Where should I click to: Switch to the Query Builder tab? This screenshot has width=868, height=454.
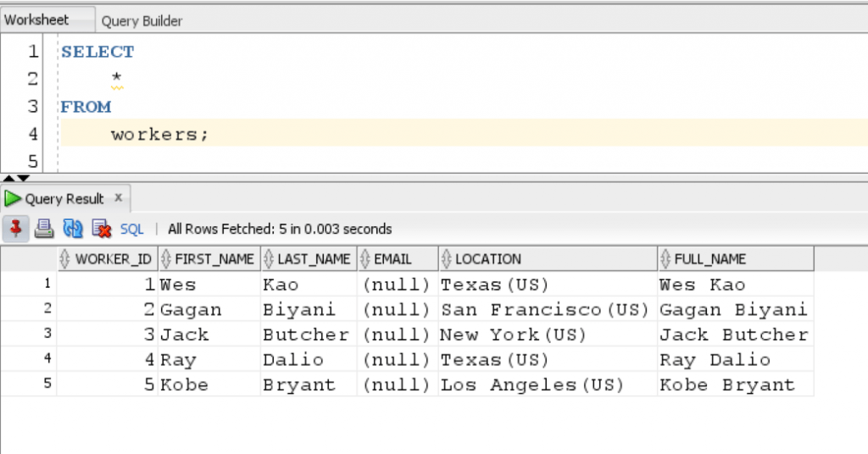point(142,21)
